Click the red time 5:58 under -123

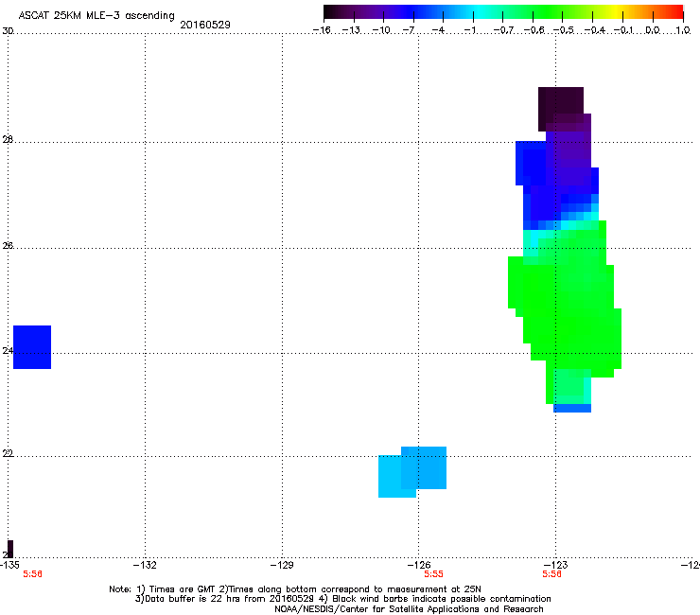(551, 574)
